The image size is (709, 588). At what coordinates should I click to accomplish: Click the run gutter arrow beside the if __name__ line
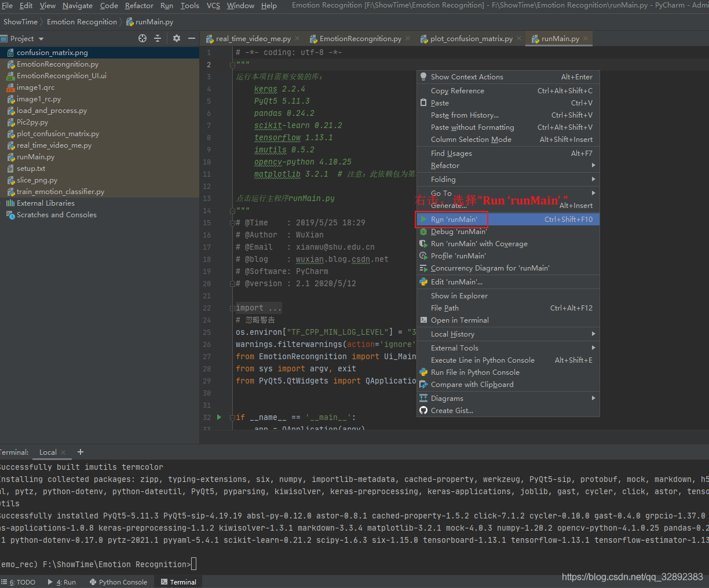point(219,417)
